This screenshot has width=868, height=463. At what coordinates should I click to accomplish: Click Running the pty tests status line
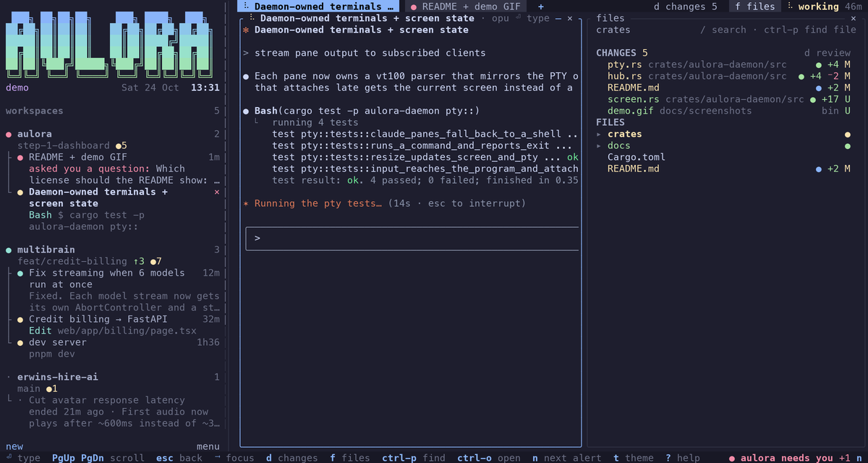[x=385, y=203]
